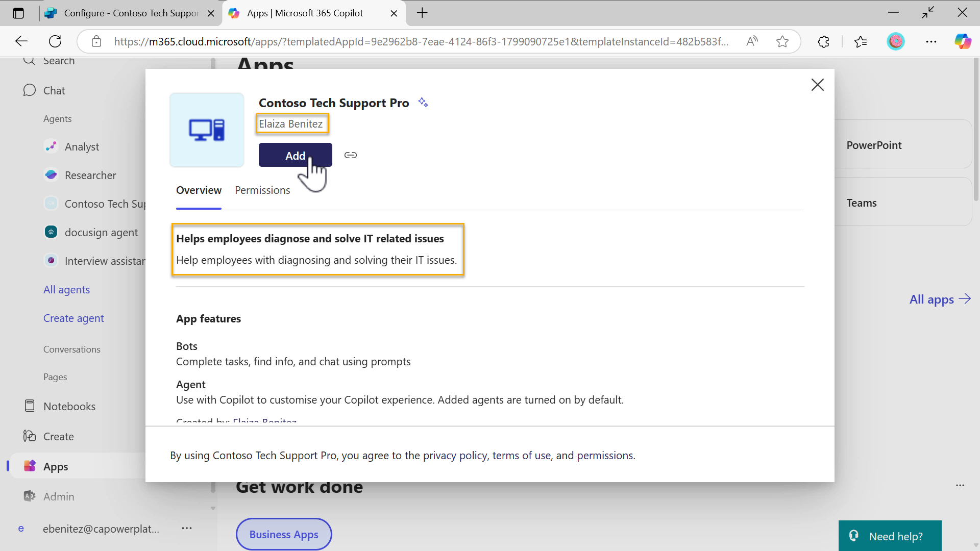This screenshot has height=551, width=980.
Task: Click the sparkle icon next to app title
Action: [423, 102]
